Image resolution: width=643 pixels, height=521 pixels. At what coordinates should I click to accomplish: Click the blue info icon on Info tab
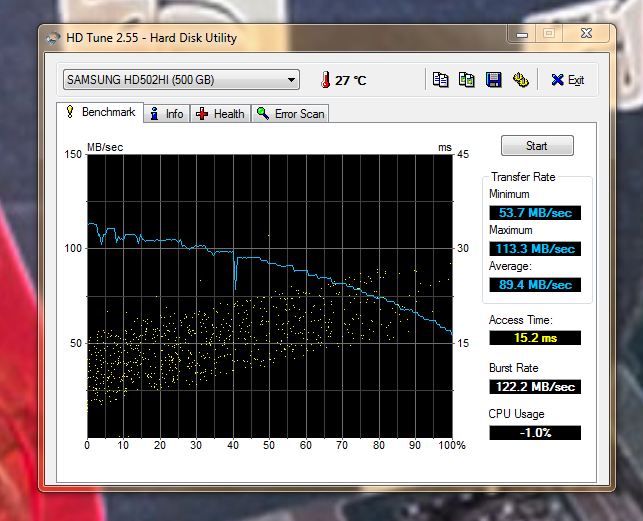click(154, 114)
